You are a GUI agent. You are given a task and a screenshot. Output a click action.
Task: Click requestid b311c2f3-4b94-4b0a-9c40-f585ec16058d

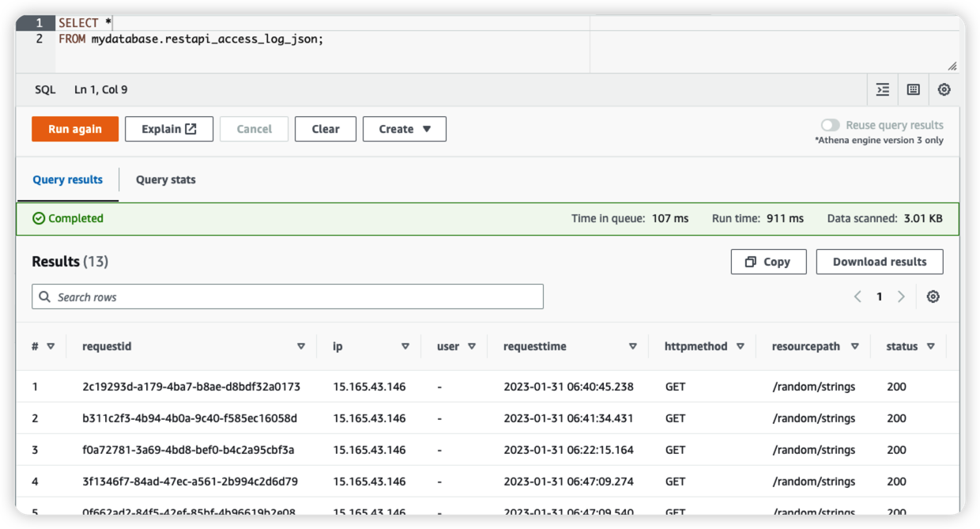click(x=190, y=418)
